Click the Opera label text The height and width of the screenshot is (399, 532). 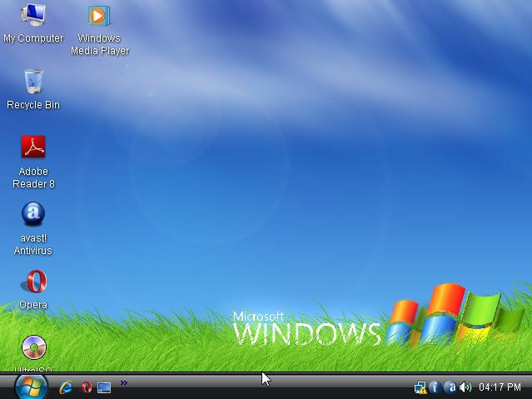coord(33,305)
